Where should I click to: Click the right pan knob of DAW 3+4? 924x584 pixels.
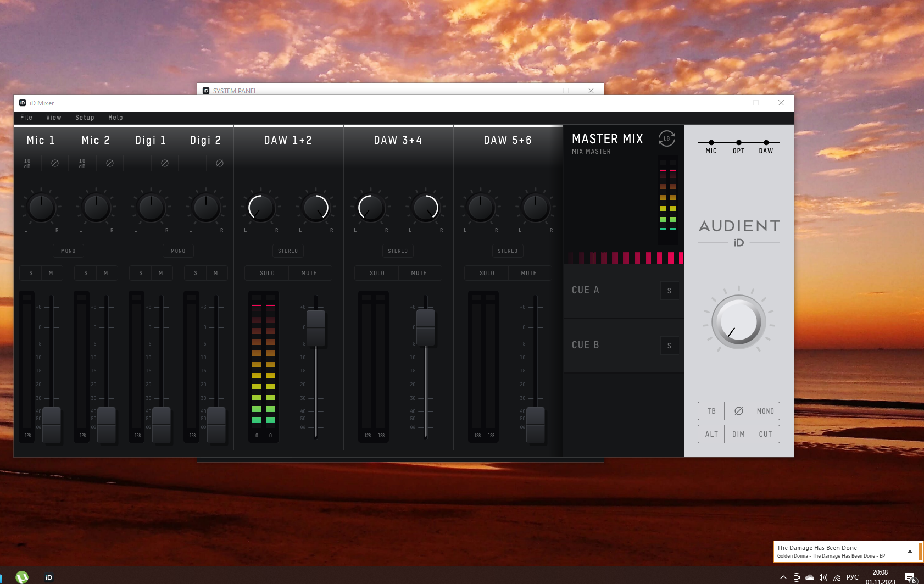coord(426,208)
